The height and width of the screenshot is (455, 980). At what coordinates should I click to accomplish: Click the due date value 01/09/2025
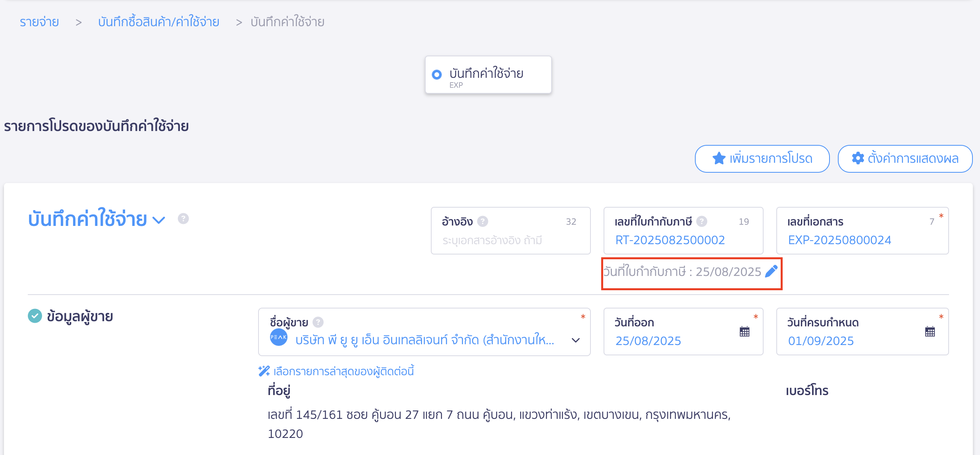click(x=821, y=341)
